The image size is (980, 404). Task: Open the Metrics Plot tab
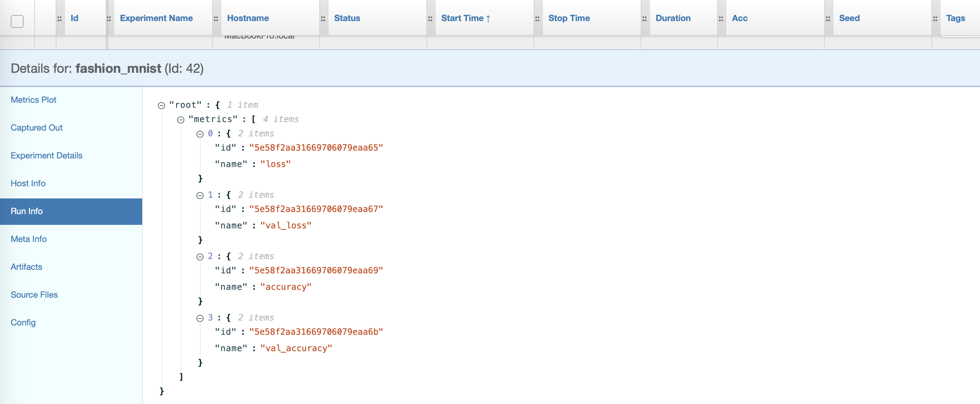(34, 100)
